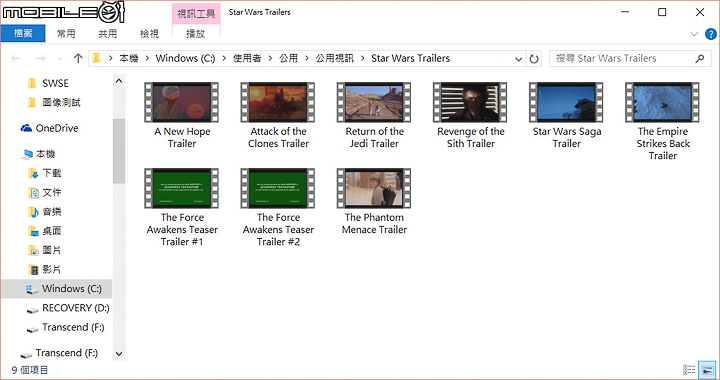
Task: Open the 播放 ribbon tab
Action: pos(196,34)
